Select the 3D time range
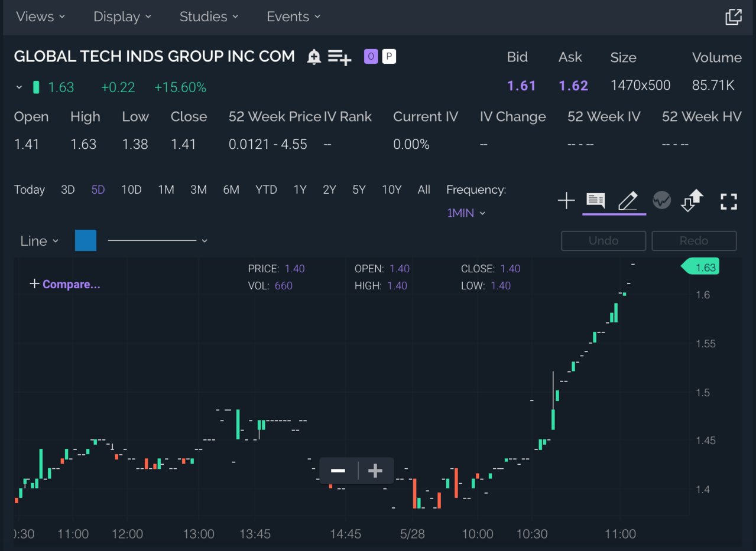The image size is (756, 551). [x=68, y=190]
